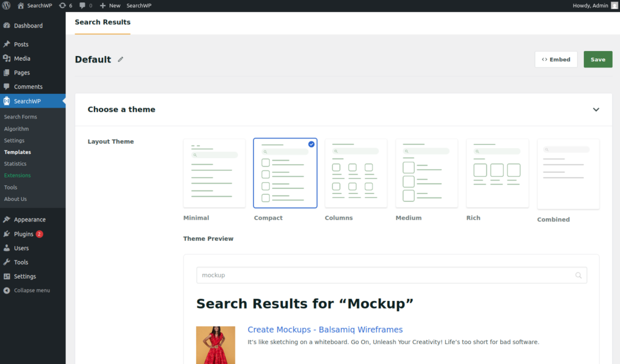Image resolution: width=620 pixels, height=364 pixels.
Task: Click the + New button in admin bar
Action: click(x=109, y=5)
